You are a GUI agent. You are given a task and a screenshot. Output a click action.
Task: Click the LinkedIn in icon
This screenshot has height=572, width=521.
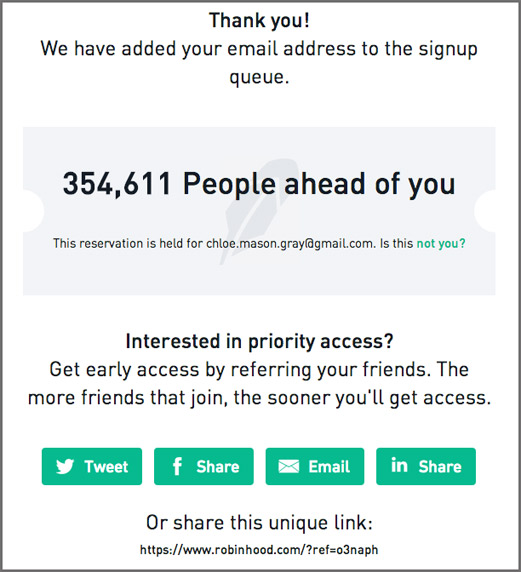399,465
